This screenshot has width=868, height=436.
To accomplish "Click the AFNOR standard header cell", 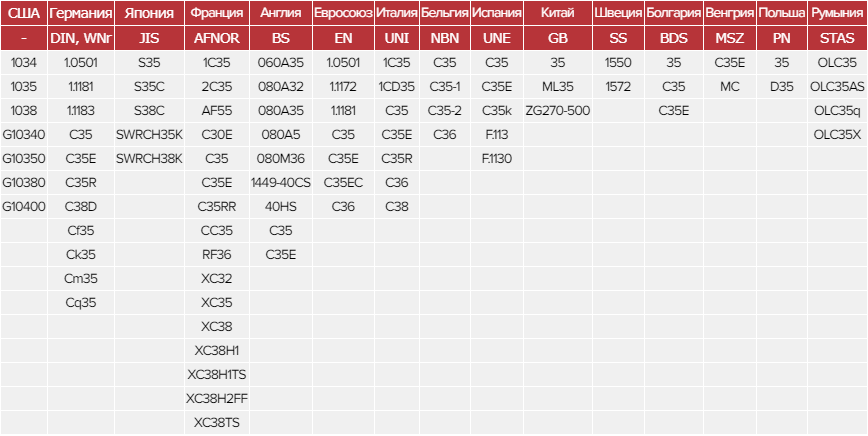I will tap(217, 38).
